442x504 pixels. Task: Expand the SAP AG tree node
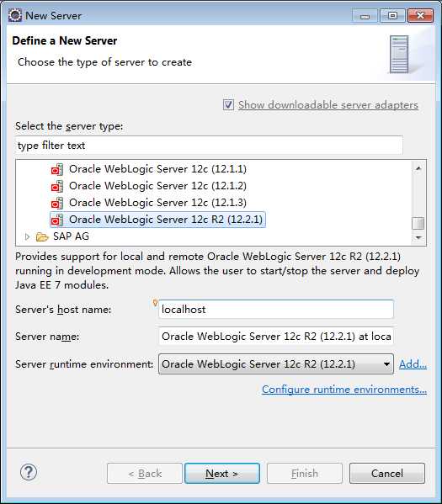point(27,237)
